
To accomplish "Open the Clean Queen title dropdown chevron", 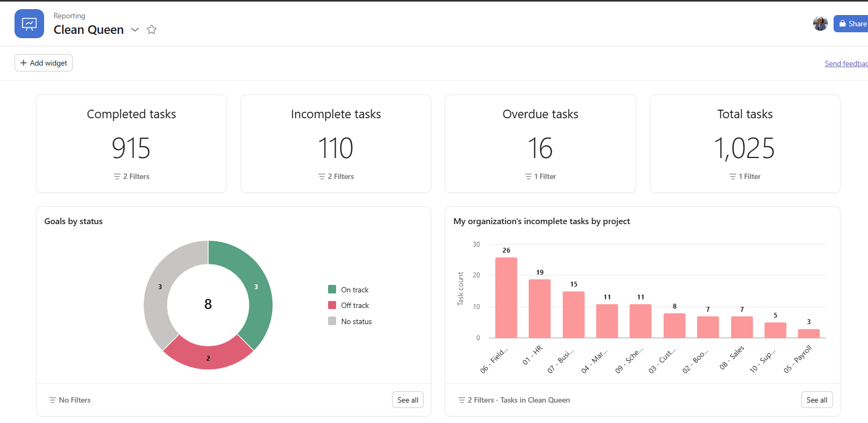I will pos(135,30).
